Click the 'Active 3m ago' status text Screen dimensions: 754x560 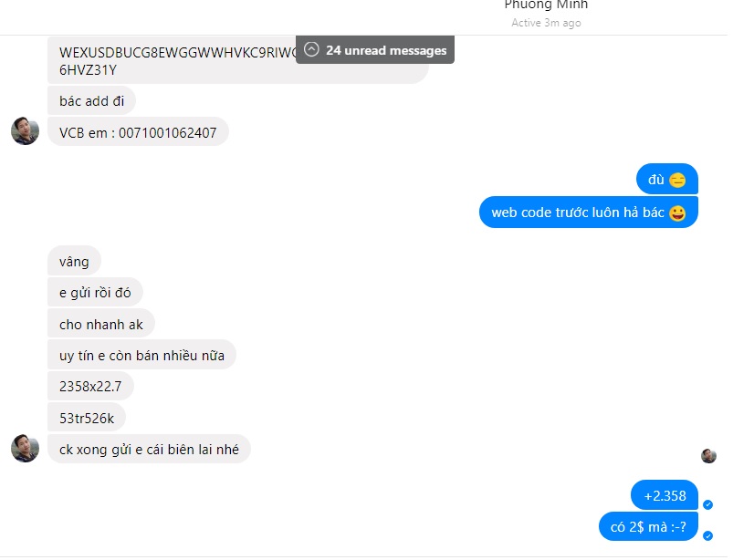coord(546,23)
